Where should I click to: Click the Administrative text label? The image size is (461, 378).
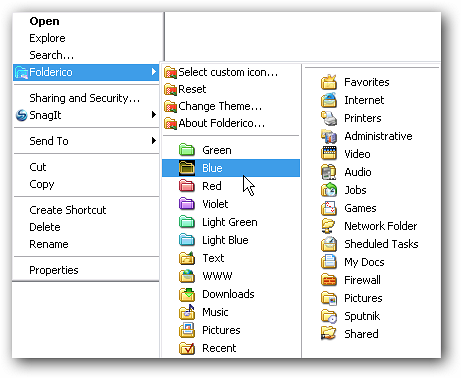pyautogui.click(x=378, y=136)
